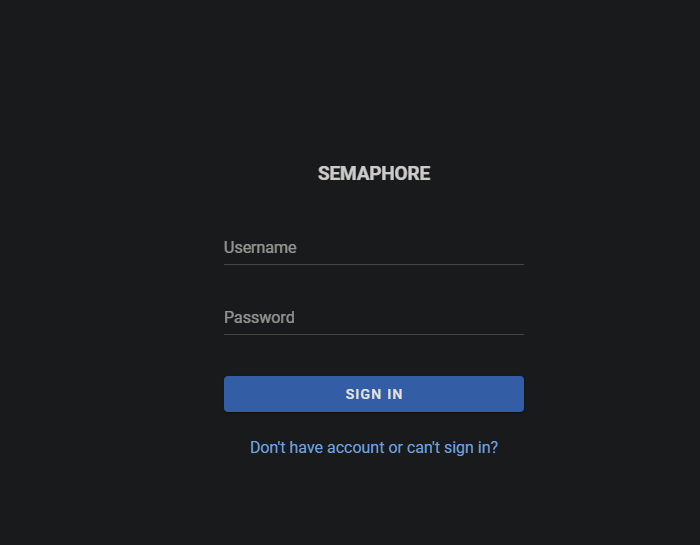Submit the login form with SIGN IN

[x=373, y=394]
